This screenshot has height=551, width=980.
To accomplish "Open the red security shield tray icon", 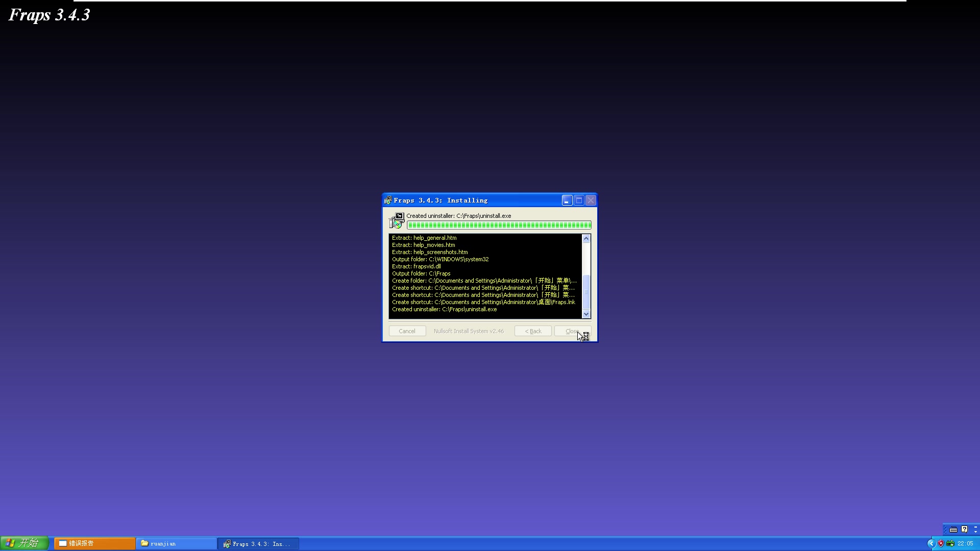I will click(941, 544).
